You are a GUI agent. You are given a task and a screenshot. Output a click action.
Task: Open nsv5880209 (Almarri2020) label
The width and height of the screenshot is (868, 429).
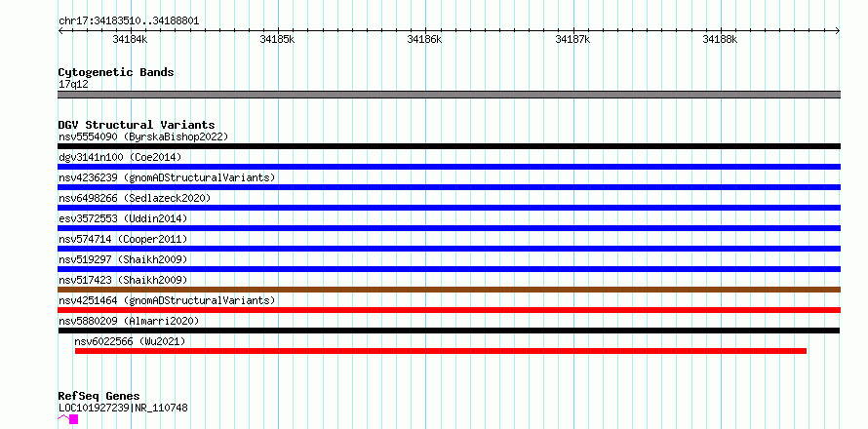(129, 321)
